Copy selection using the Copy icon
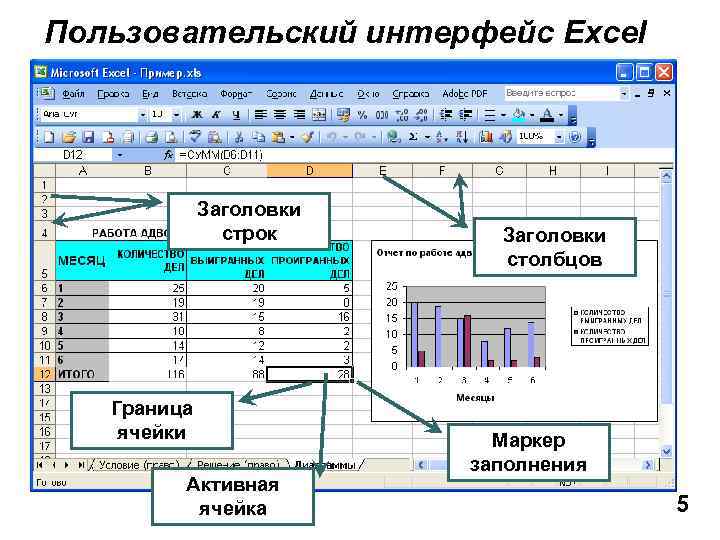720x540 pixels. coord(259,137)
